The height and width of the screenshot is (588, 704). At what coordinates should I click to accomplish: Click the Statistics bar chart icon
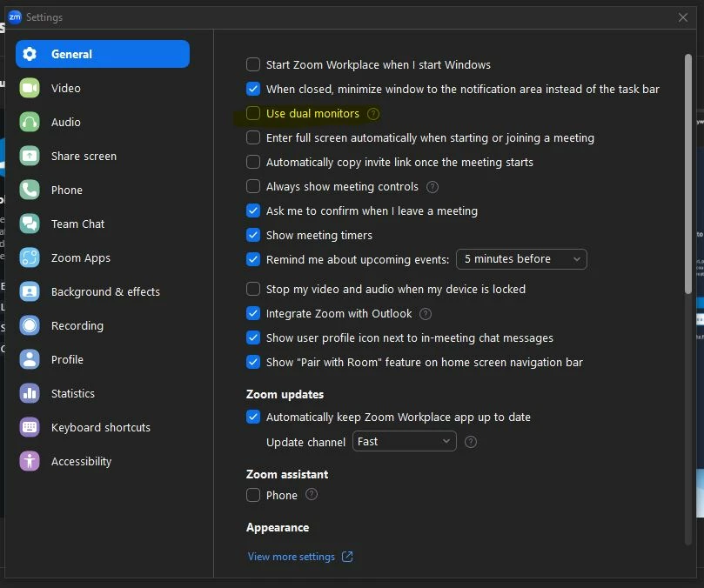coord(30,393)
